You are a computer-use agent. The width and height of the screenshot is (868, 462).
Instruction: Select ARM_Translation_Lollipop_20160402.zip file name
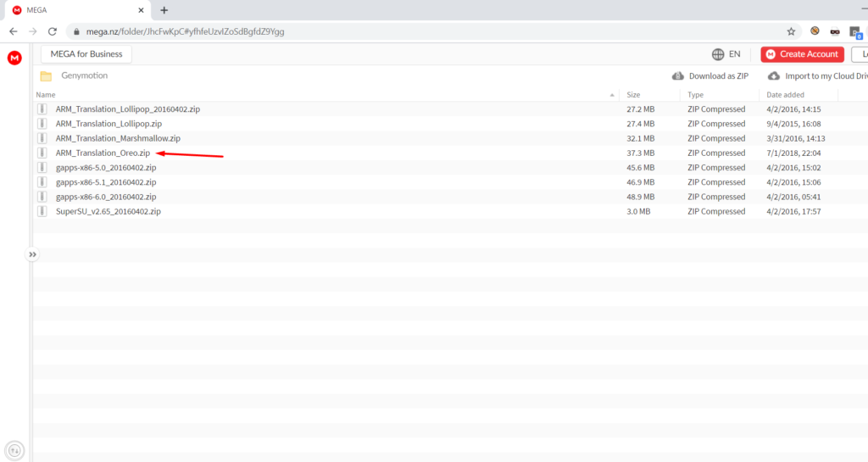pos(128,109)
